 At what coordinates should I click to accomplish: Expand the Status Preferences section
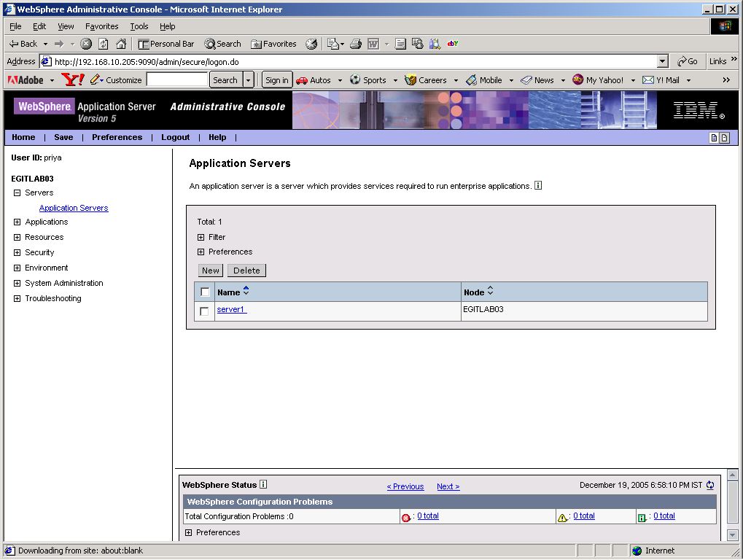pyautogui.click(x=189, y=532)
